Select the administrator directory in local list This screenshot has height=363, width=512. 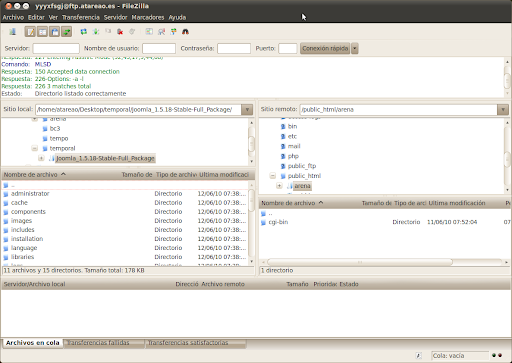(125, 194)
